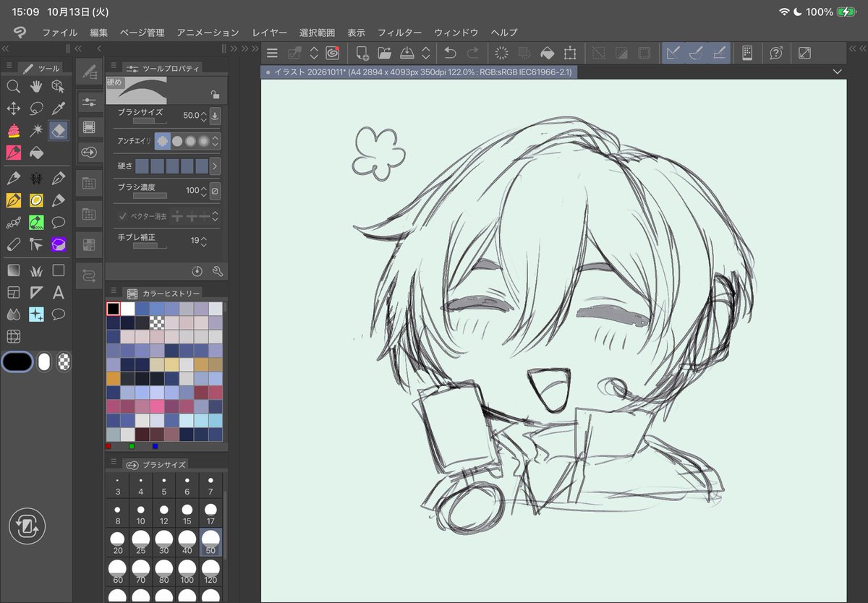The width and height of the screenshot is (868, 603).
Task: Select the Eraser tool
Action: (x=59, y=131)
